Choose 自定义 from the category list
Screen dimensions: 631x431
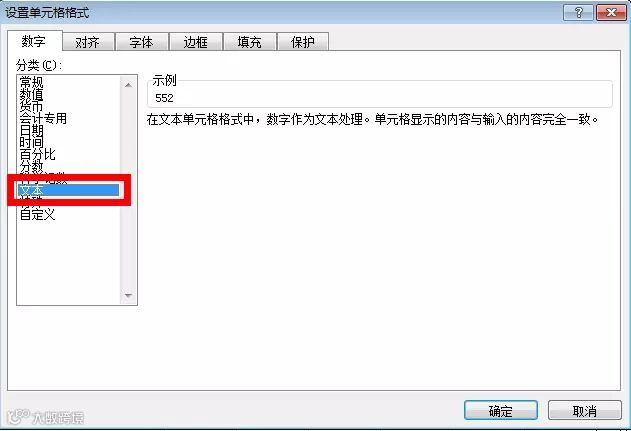[37, 214]
